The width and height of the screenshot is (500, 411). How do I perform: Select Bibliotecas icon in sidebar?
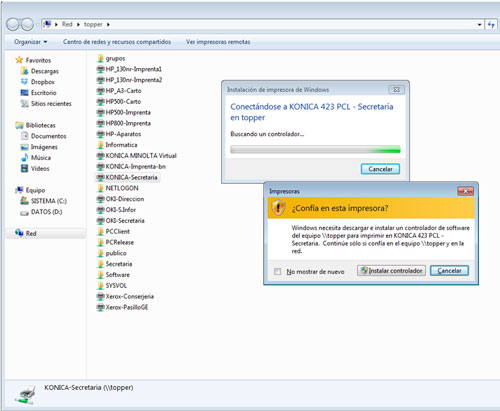pyautogui.click(x=19, y=125)
